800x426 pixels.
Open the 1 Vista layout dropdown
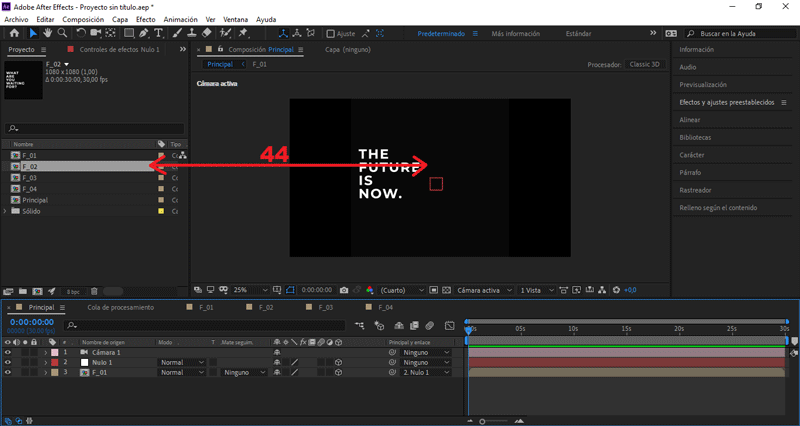point(536,290)
